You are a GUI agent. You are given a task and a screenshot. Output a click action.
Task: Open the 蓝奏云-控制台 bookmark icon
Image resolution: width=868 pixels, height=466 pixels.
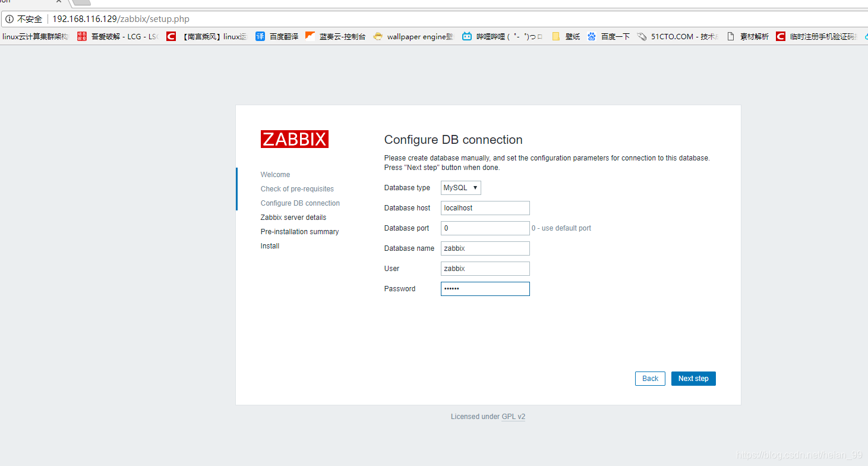point(310,36)
